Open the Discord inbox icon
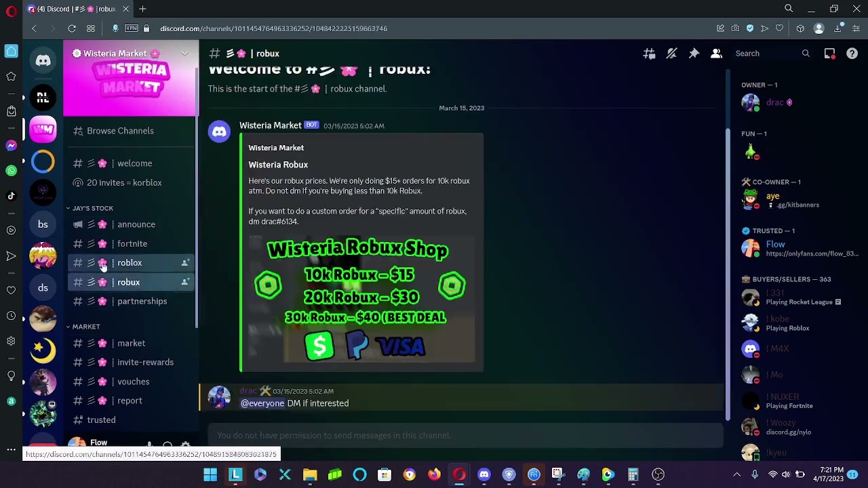This screenshot has height=488, width=868. pyautogui.click(x=829, y=54)
